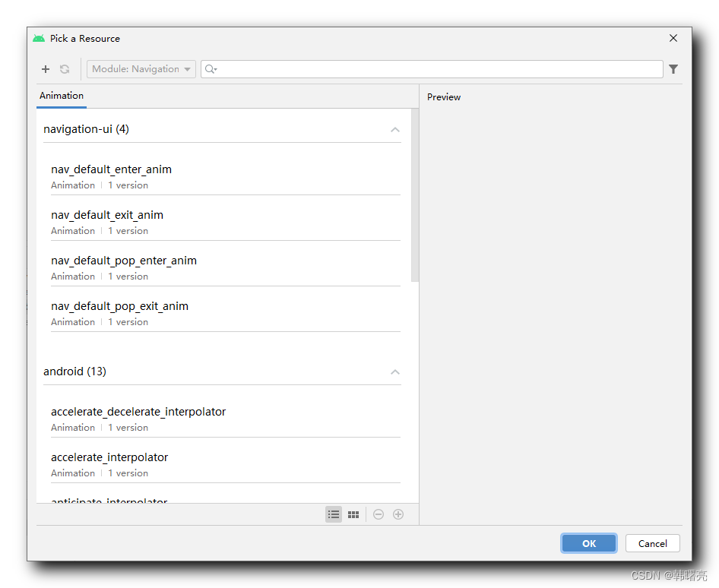Select accelerate_decelerate_interpolator resource
The image size is (719, 588).
tap(226, 419)
